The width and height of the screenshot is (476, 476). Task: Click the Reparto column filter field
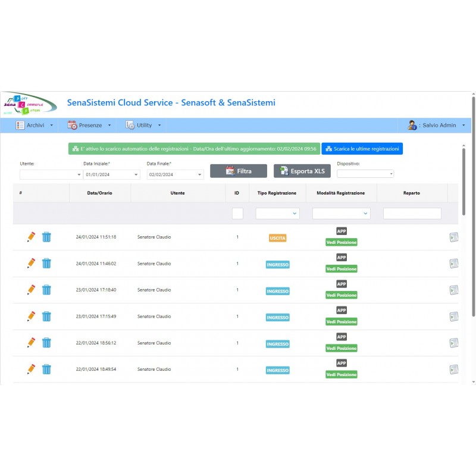click(412, 214)
